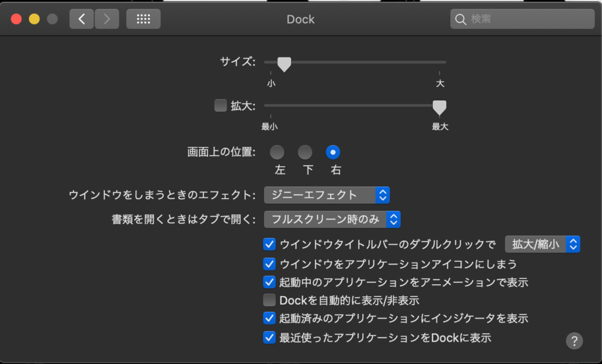
Task: Uncheck 起動中のアプリケーションをアニメーションで表示 checkbox
Action: pyautogui.click(x=269, y=282)
